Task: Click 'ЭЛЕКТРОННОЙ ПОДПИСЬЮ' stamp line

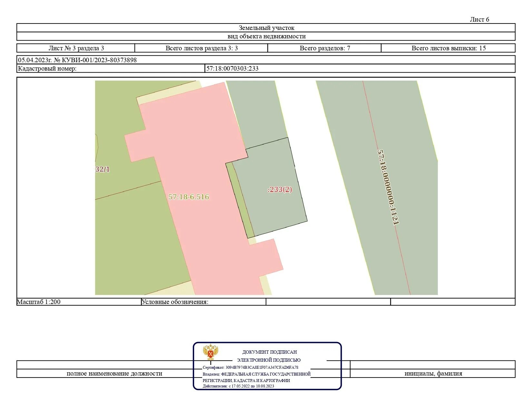Action: (269, 360)
